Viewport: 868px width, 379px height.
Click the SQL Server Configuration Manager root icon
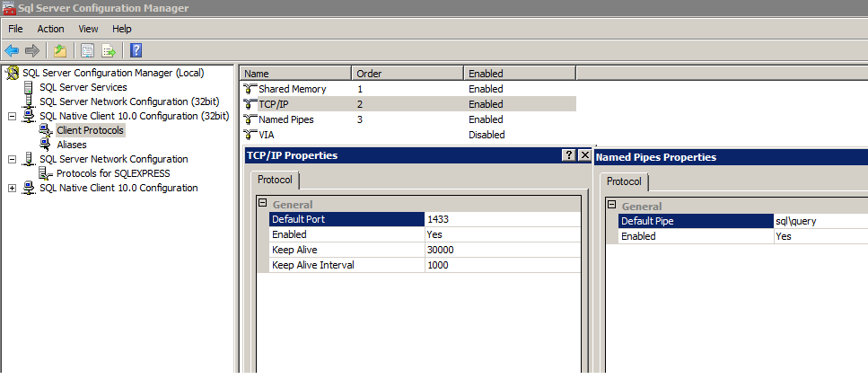click(x=12, y=73)
